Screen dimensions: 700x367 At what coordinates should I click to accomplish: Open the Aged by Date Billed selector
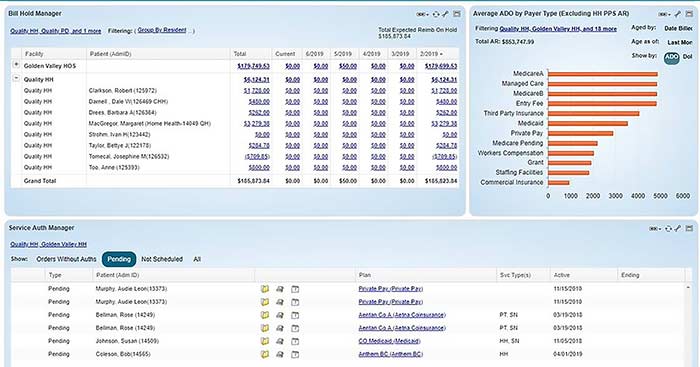click(679, 28)
